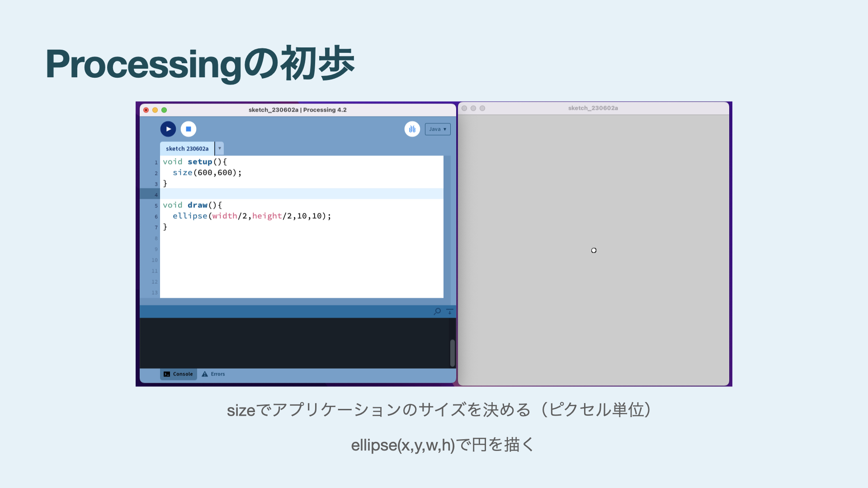Viewport: 868px width, 488px height.
Task: Open the Errors tab
Action: coord(213,374)
